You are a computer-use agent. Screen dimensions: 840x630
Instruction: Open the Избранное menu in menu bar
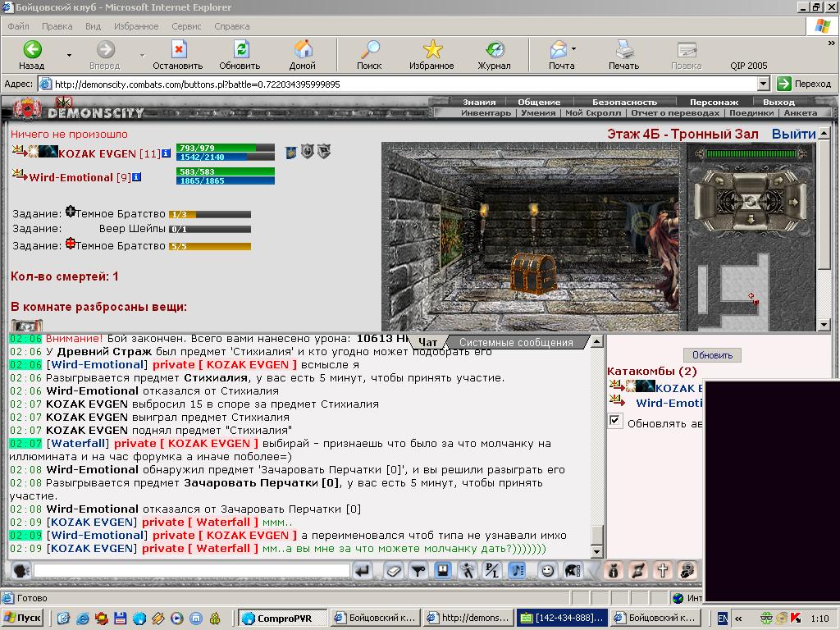coord(136,26)
